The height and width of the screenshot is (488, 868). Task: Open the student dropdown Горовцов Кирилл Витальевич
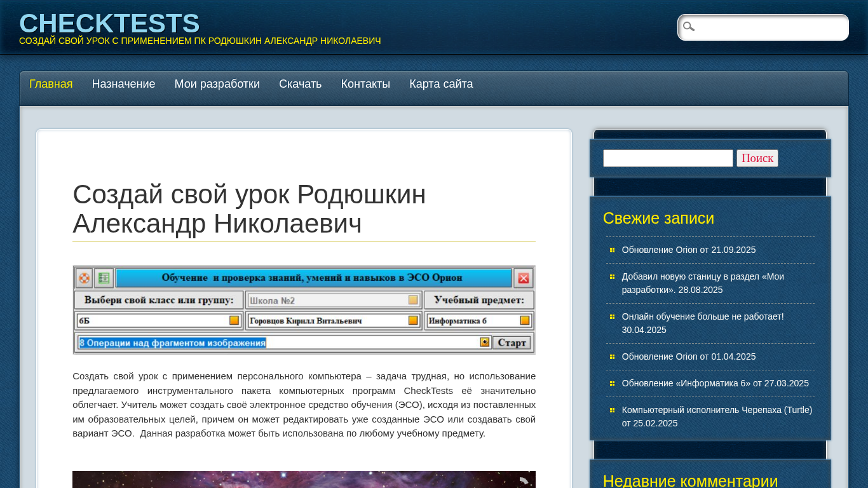[x=413, y=320]
